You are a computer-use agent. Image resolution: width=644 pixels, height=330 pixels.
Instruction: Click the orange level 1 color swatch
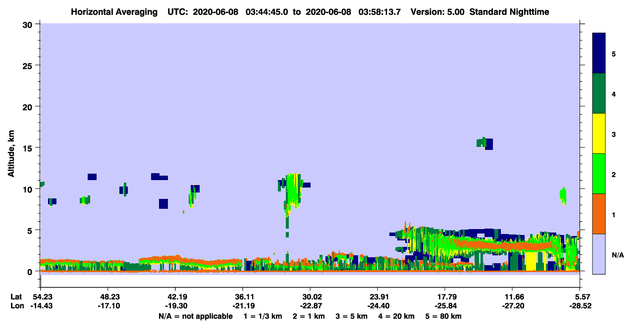click(x=599, y=214)
